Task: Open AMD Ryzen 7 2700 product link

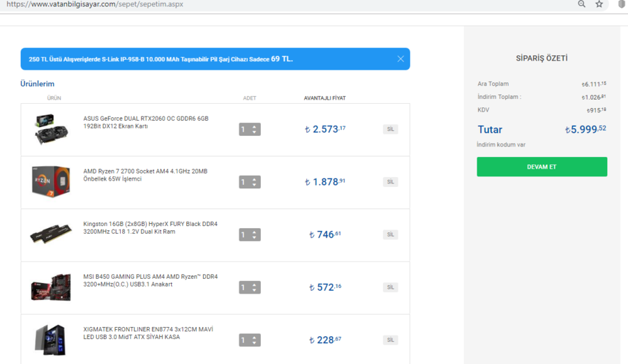Action: tap(145, 175)
